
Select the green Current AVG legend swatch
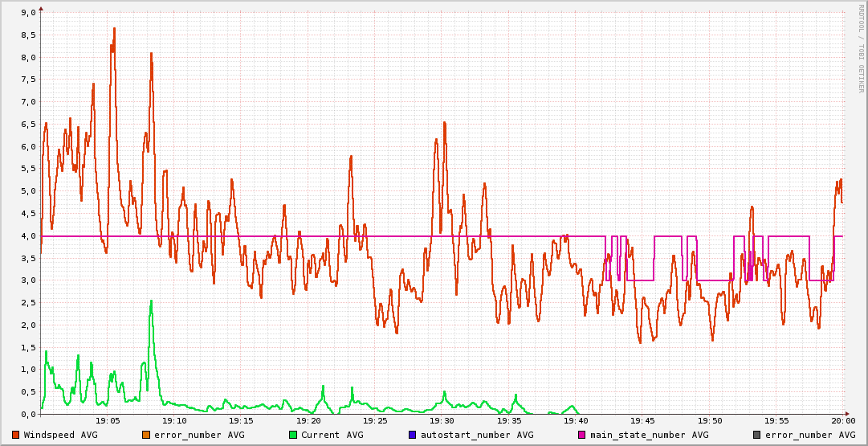coord(293,435)
